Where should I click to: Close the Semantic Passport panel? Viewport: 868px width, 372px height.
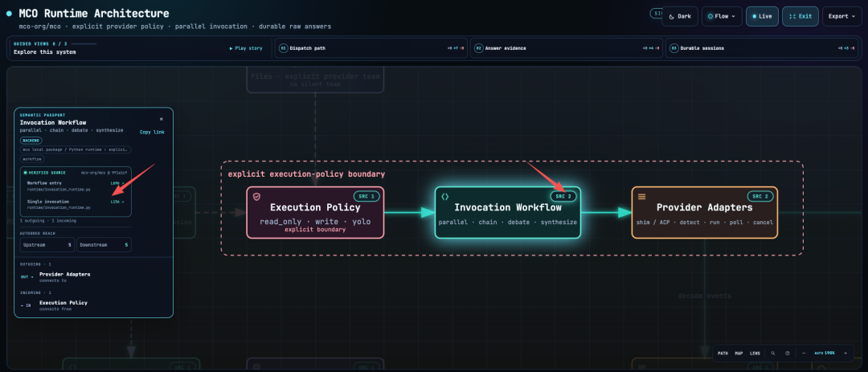(162, 118)
